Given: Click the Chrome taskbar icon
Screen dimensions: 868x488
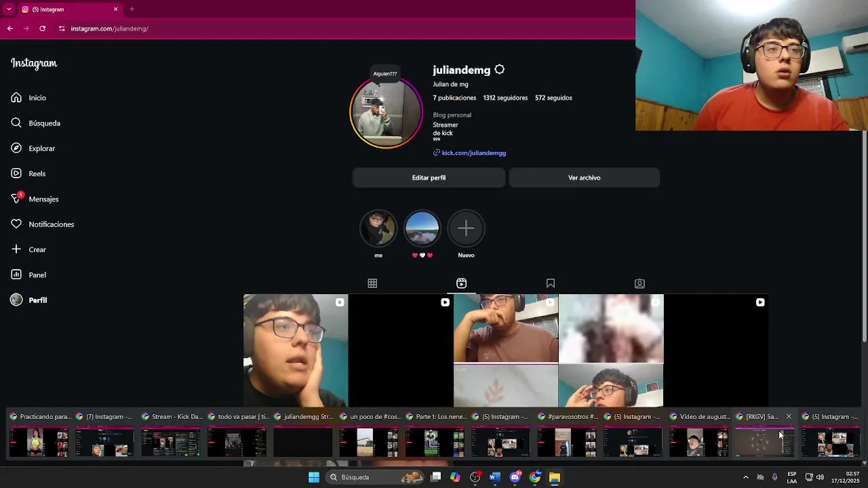Looking at the screenshot, I should (x=535, y=477).
